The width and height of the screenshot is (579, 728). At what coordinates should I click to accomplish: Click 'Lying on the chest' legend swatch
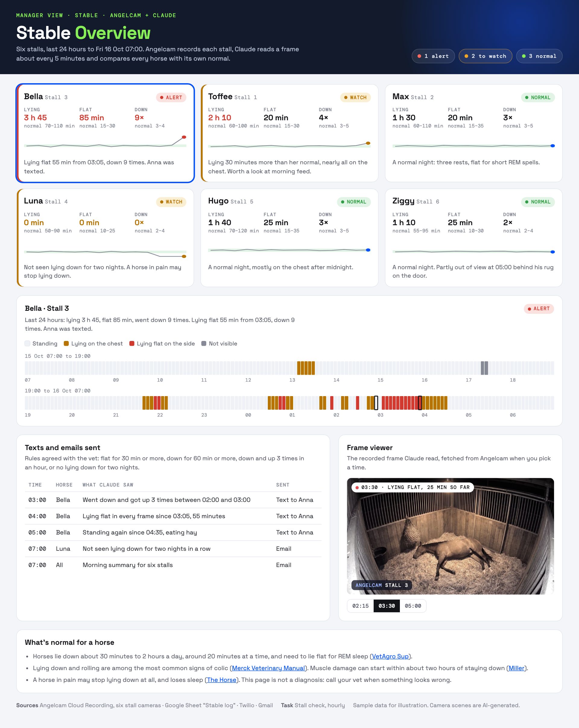pyautogui.click(x=66, y=343)
